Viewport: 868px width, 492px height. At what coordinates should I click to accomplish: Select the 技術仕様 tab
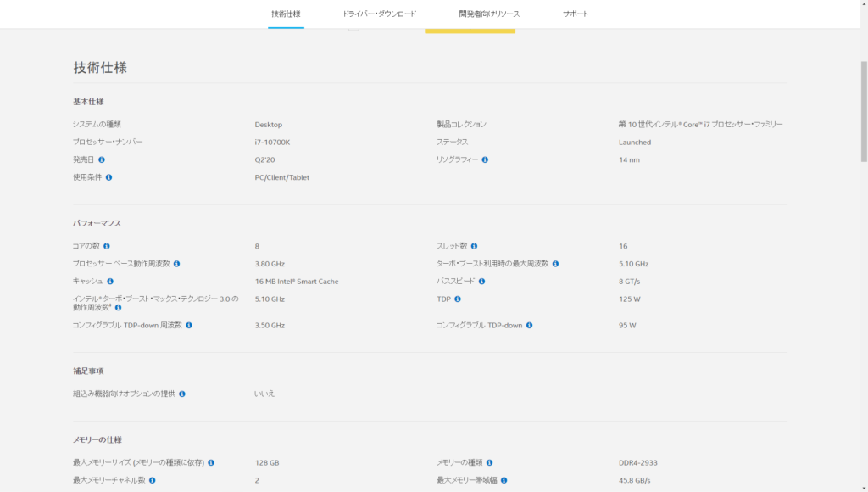point(285,14)
